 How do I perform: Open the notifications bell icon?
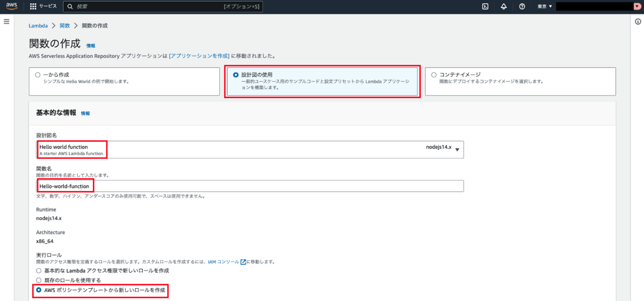click(x=503, y=6)
